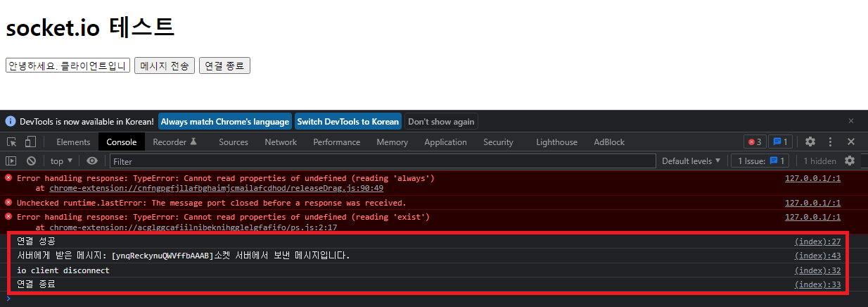
Task: Click the 서버에게 받은 메시지 log line
Action: pyautogui.click(x=183, y=256)
